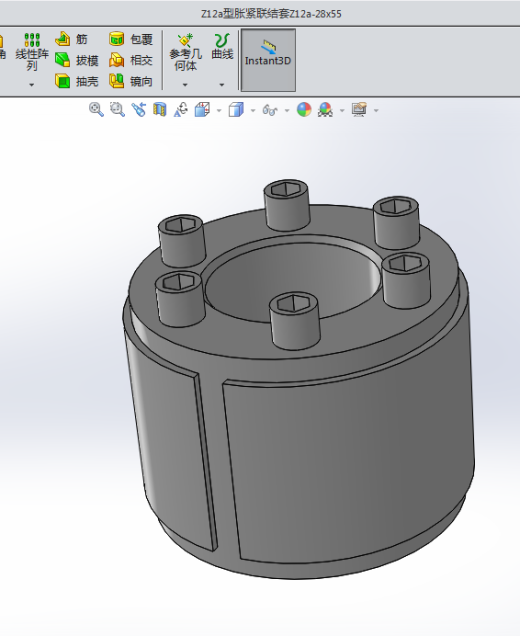
Task: Toggle Instant3D mode
Action: coord(268,60)
